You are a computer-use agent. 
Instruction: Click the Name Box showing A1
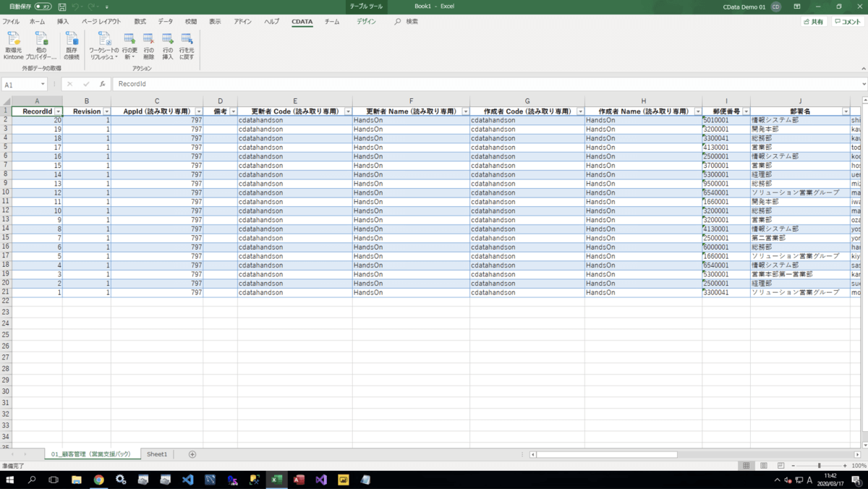20,85
